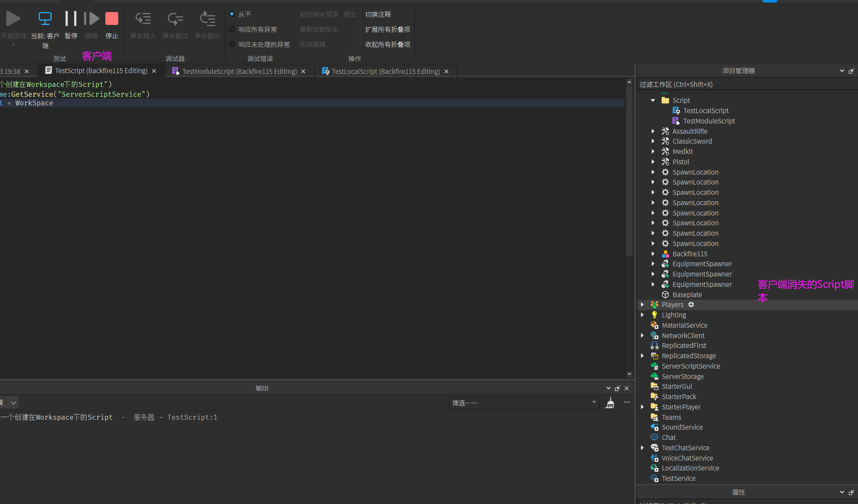Click the ServerStorage icon
The height and width of the screenshot is (504, 858).
point(655,376)
